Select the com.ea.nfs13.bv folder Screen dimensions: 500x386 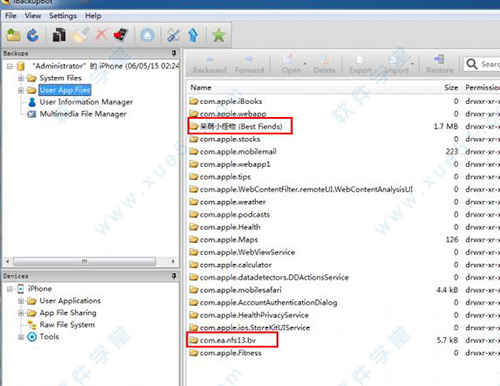[x=228, y=340]
